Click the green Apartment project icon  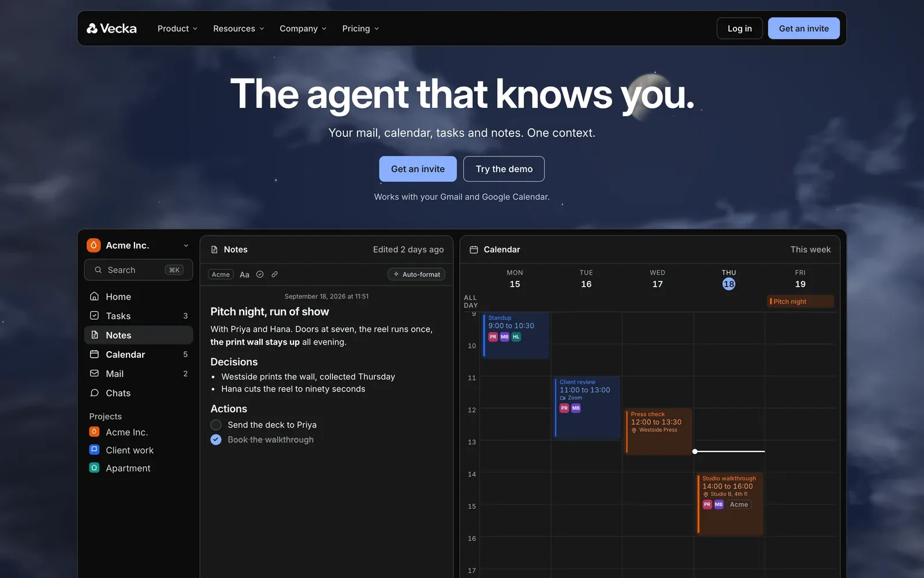[x=94, y=468]
